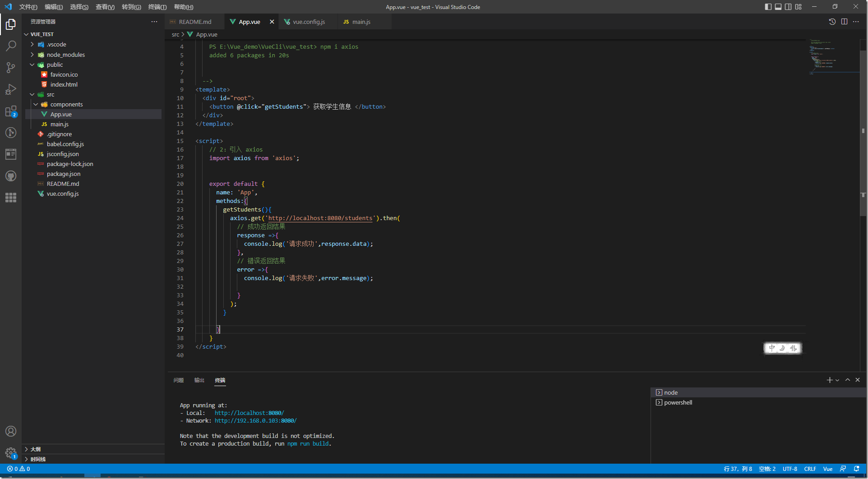Open the Edit menu (编辑)
The height and width of the screenshot is (479, 868).
54,7
